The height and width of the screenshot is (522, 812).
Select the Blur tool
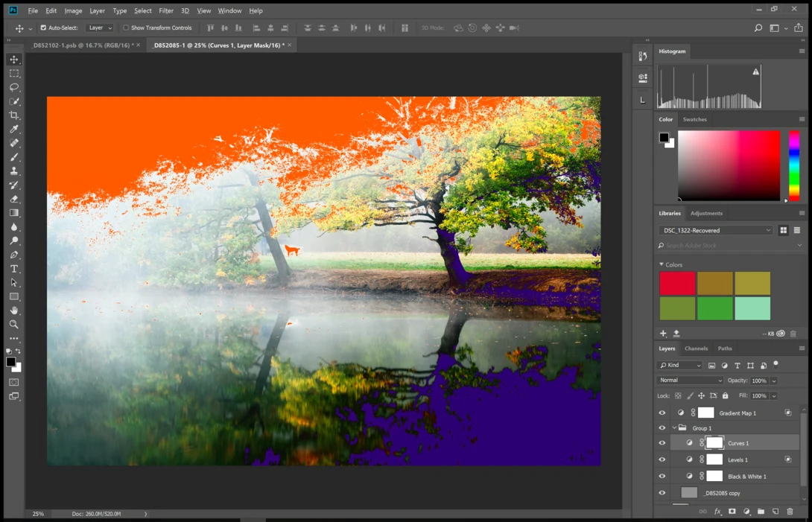tap(14, 227)
